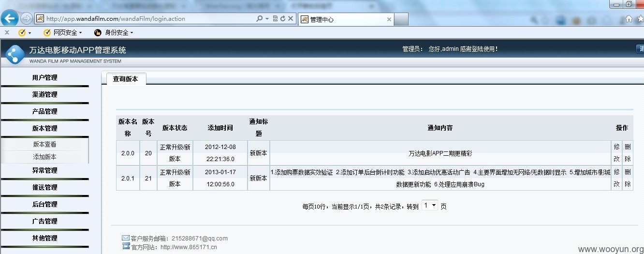Expand the 网页安全 dropdown menu
The height and width of the screenshot is (254, 644).
click(80, 33)
